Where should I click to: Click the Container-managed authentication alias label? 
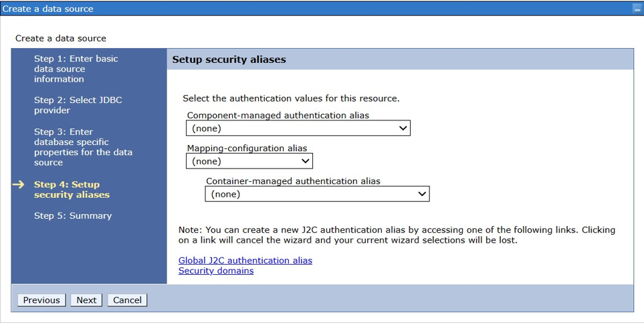[293, 181]
